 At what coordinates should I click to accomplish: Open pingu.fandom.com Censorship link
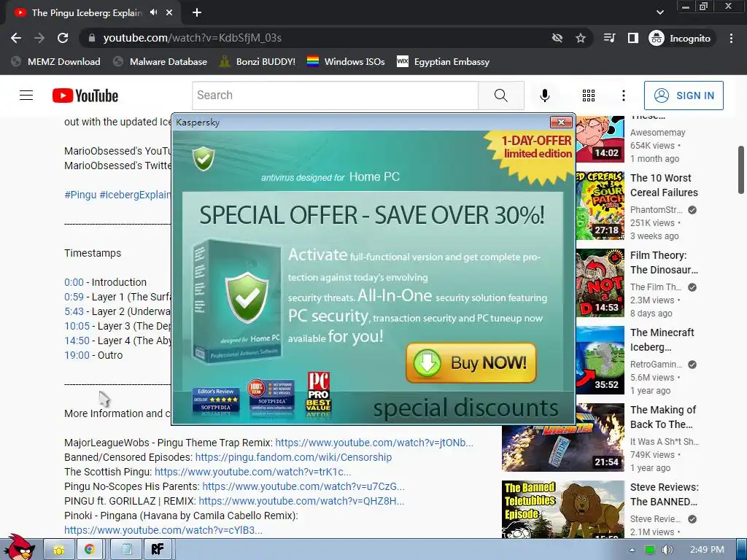pyautogui.click(x=293, y=457)
